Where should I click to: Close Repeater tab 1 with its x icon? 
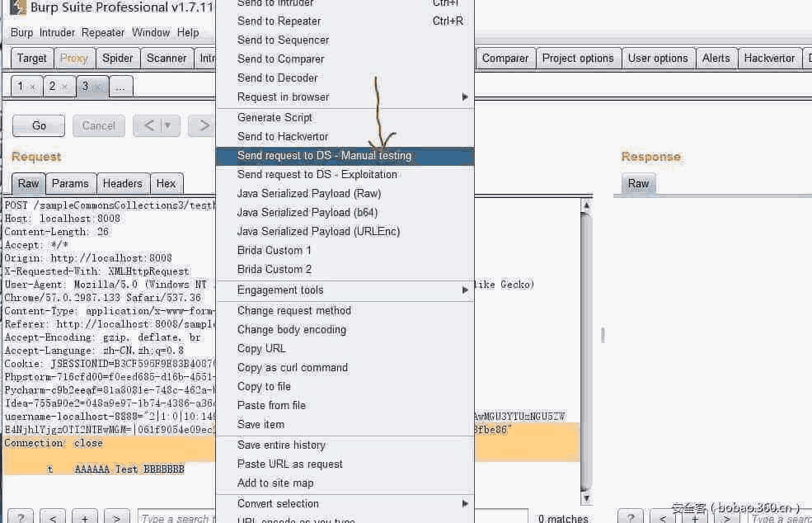(32, 85)
